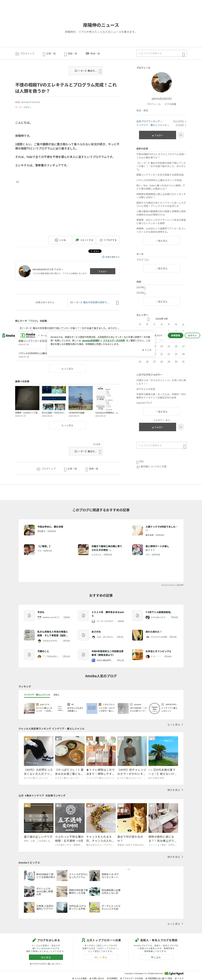Click search icon in the lower sidebar search box

click(184, 446)
